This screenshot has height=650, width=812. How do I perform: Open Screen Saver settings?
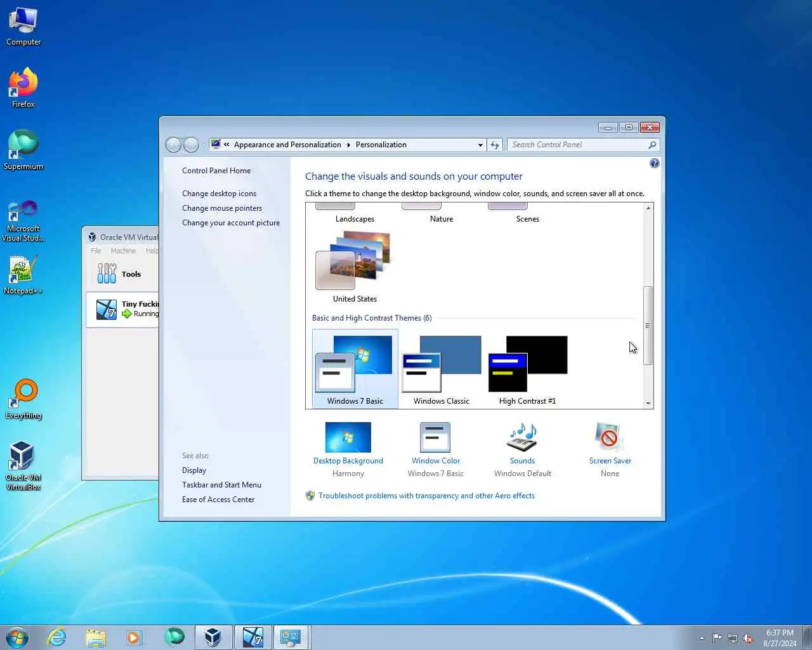pyautogui.click(x=610, y=449)
